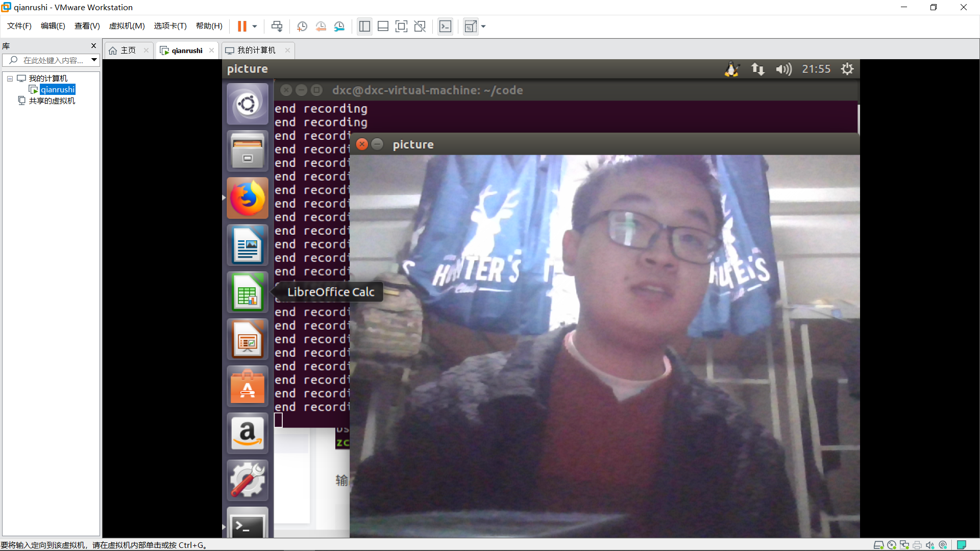
Task: Launch Firefox from the Ubuntu dock
Action: tap(248, 198)
